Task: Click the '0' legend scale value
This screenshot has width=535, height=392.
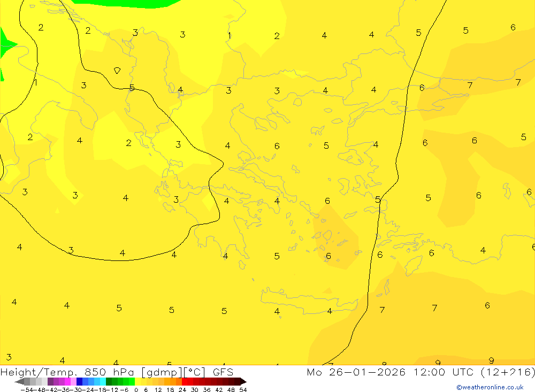Action: click(136, 390)
